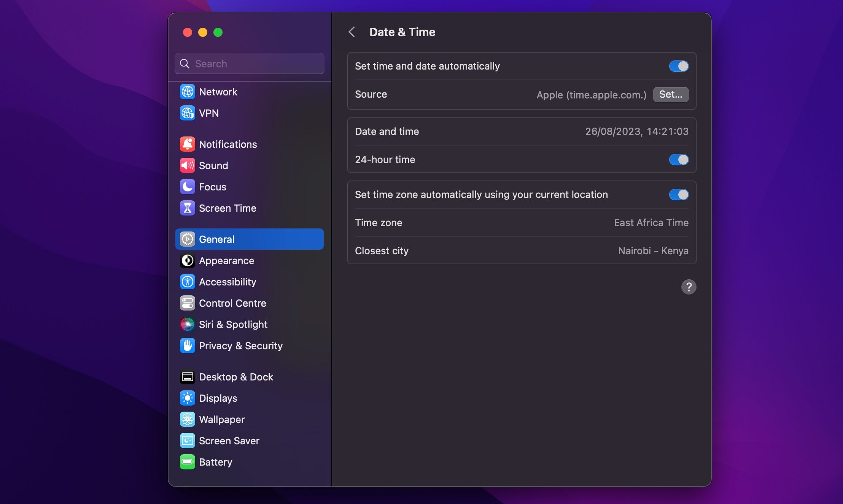Navigate back using the chevron arrow
The height and width of the screenshot is (504, 843).
(x=352, y=32)
